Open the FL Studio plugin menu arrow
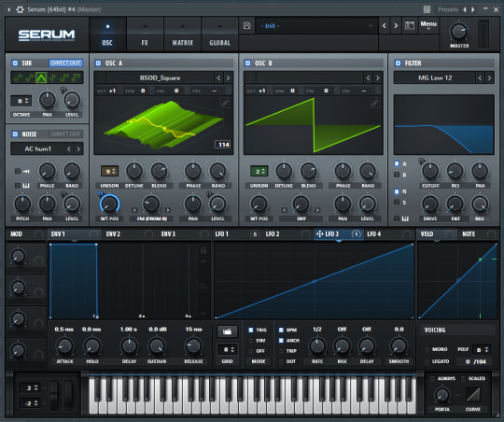504x422 pixels. pyautogui.click(x=9, y=9)
